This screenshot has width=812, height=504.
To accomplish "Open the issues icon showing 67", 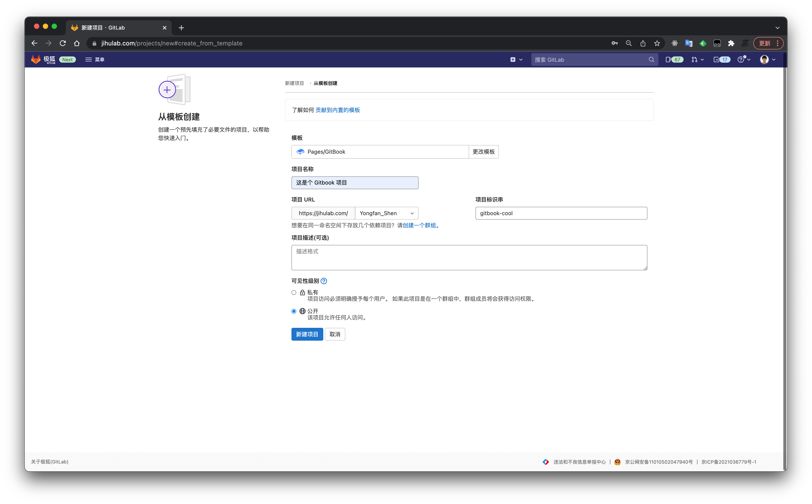I will pyautogui.click(x=673, y=59).
